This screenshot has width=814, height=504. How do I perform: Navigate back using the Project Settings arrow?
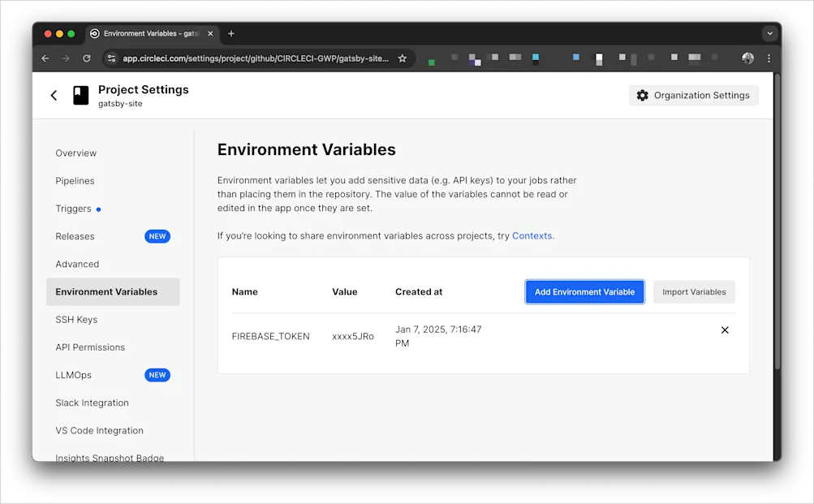click(53, 95)
